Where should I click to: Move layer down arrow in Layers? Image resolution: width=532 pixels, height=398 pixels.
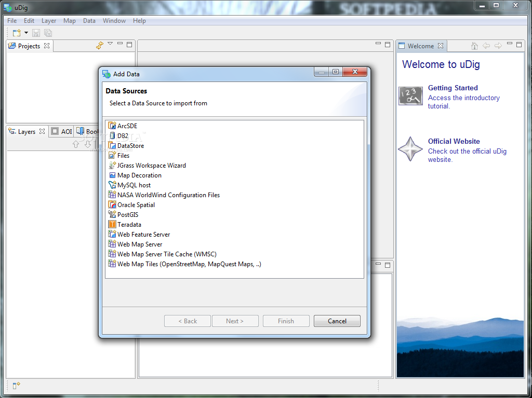[x=88, y=144]
